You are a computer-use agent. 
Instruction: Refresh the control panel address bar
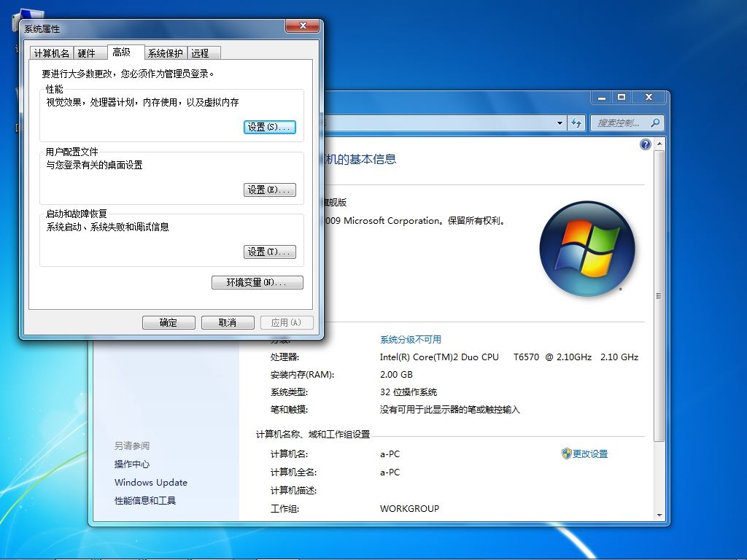576,122
